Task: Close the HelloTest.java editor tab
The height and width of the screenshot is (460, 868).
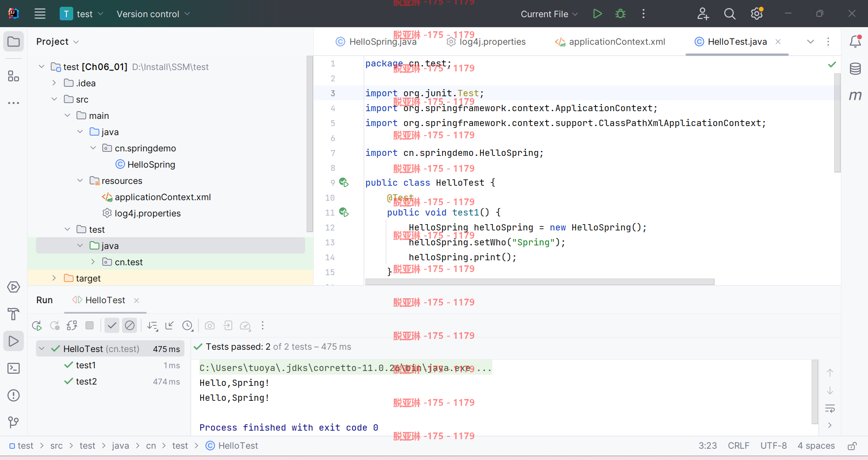Action: [778, 42]
